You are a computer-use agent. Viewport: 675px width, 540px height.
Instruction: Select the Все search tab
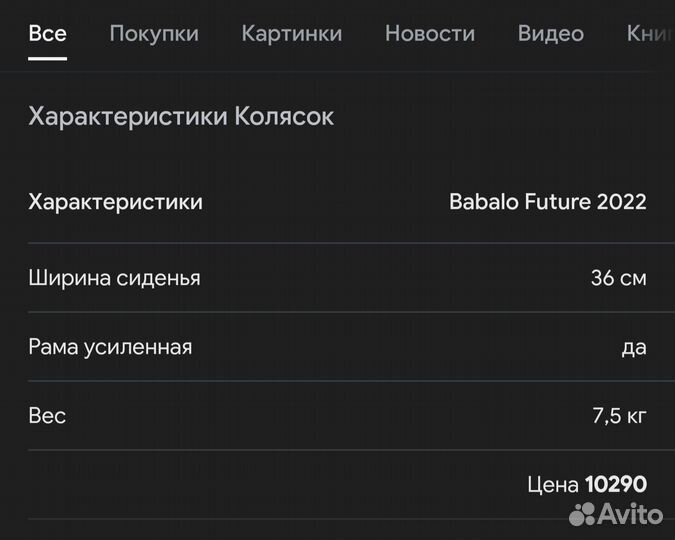[x=47, y=33]
